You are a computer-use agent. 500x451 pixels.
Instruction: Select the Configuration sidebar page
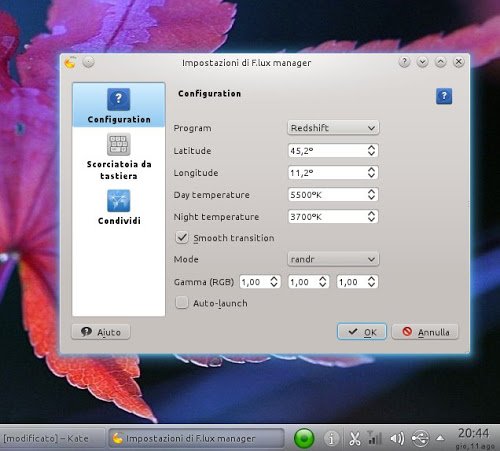coord(119,105)
